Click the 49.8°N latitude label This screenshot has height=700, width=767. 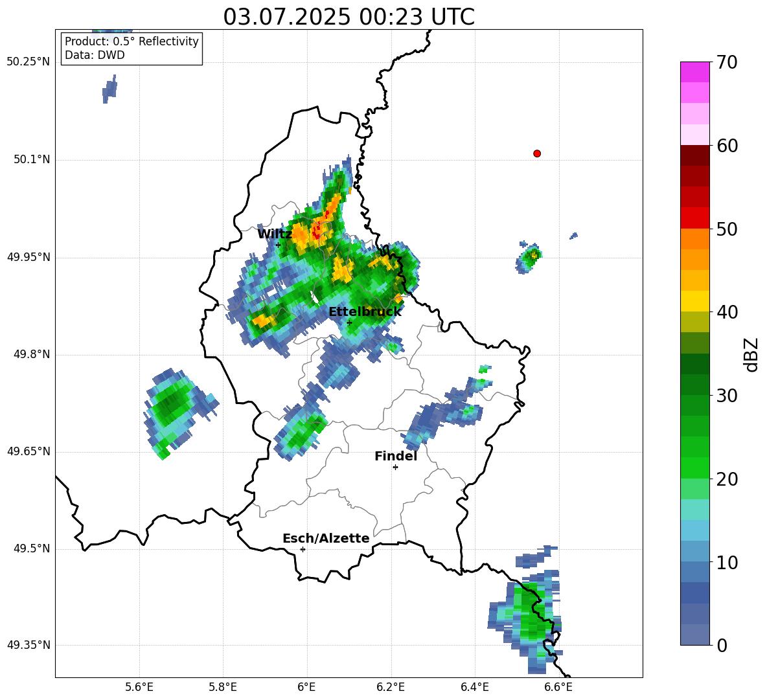[x=32, y=354]
